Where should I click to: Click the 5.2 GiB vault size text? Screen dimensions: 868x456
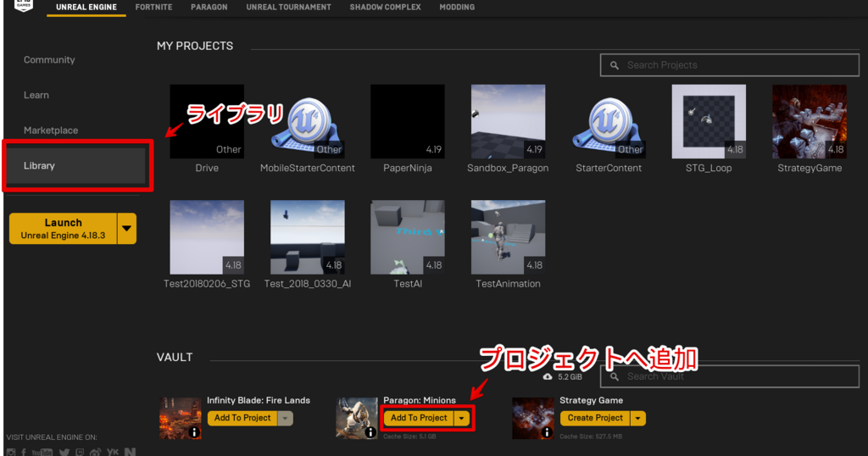coord(570,377)
